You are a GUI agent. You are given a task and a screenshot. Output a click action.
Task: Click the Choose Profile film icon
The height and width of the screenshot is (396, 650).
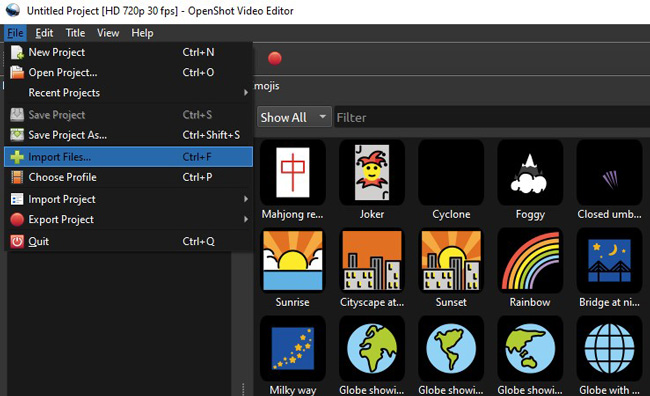(17, 177)
